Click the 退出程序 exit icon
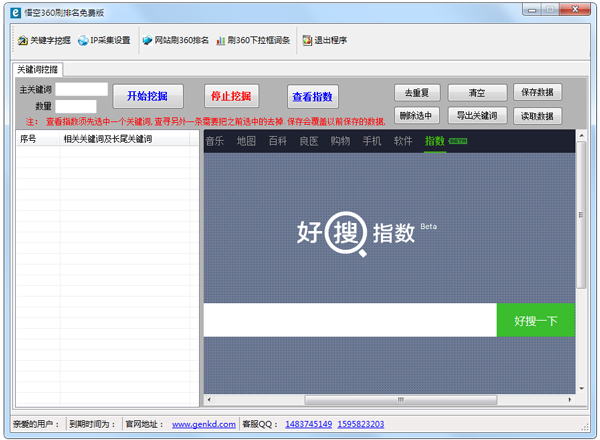The width and height of the screenshot is (600, 440). coord(307,40)
